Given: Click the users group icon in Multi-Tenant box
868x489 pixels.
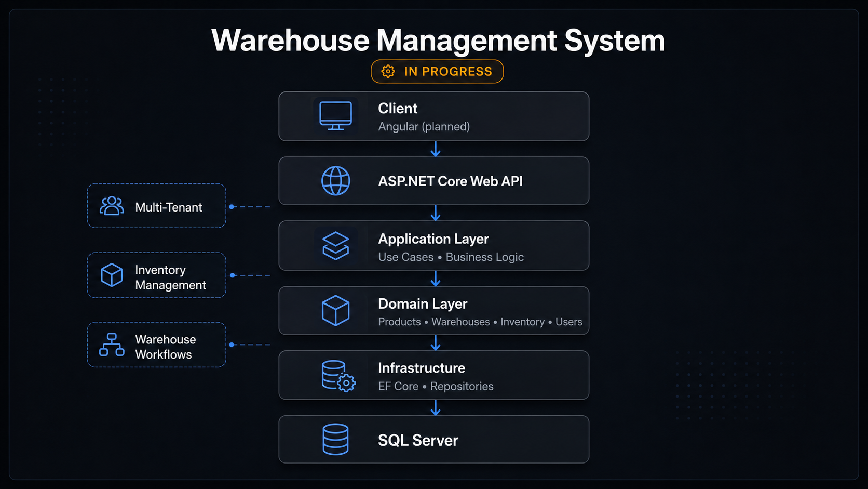Looking at the screenshot, I should pos(112,206).
